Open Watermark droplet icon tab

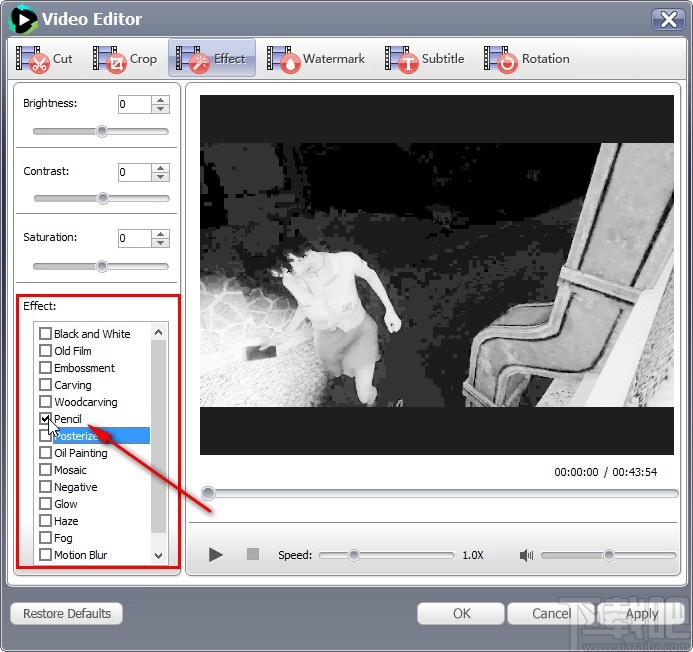pyautogui.click(x=283, y=59)
